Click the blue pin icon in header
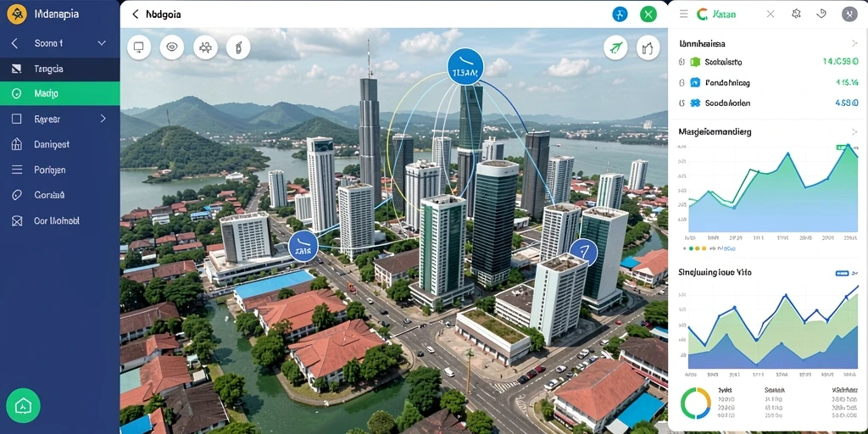This screenshot has width=868, height=434. click(620, 14)
